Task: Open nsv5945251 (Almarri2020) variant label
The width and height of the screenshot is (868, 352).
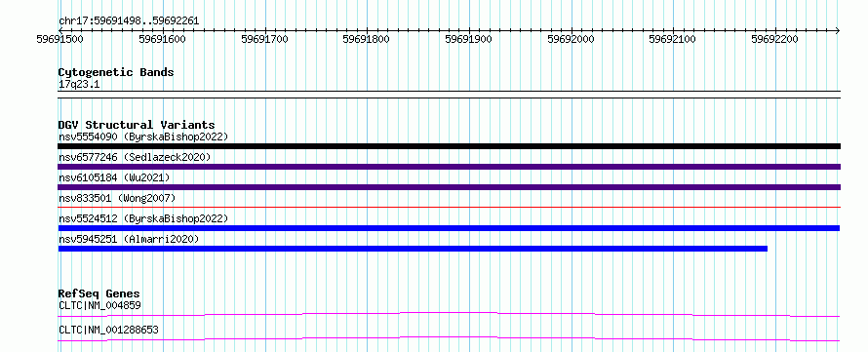Action: tap(129, 239)
